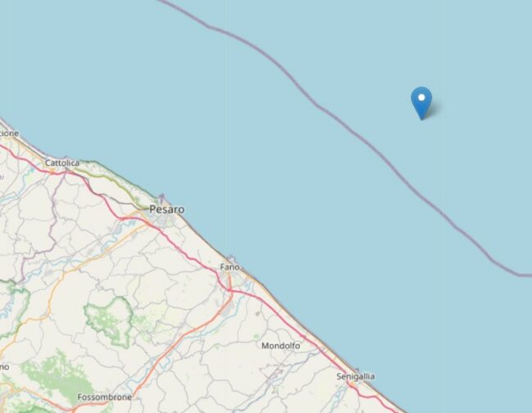
Task: Click the Fossombrone town label
Action: click(105, 397)
